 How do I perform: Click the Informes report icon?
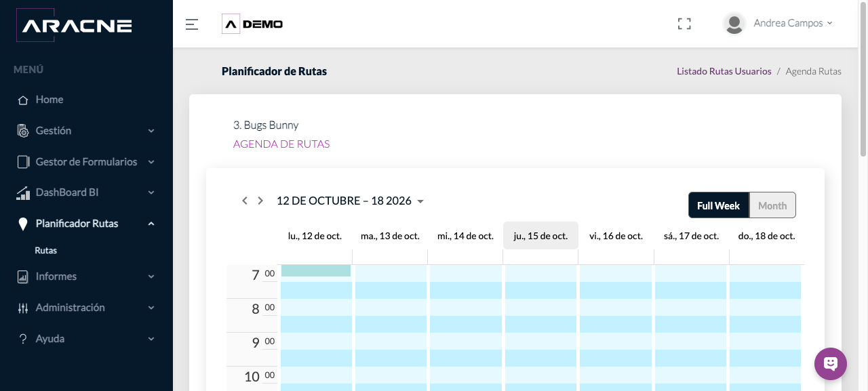(23, 276)
